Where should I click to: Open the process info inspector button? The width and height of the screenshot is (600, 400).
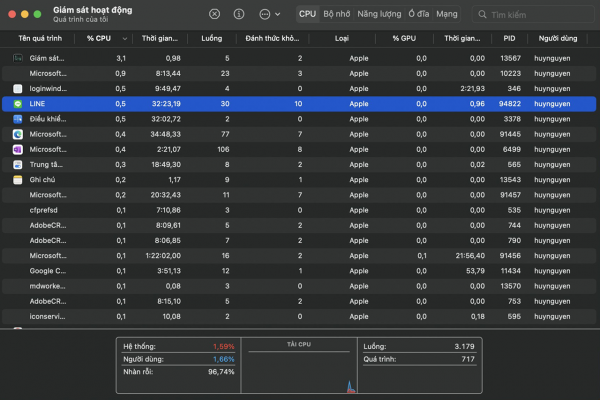point(238,15)
